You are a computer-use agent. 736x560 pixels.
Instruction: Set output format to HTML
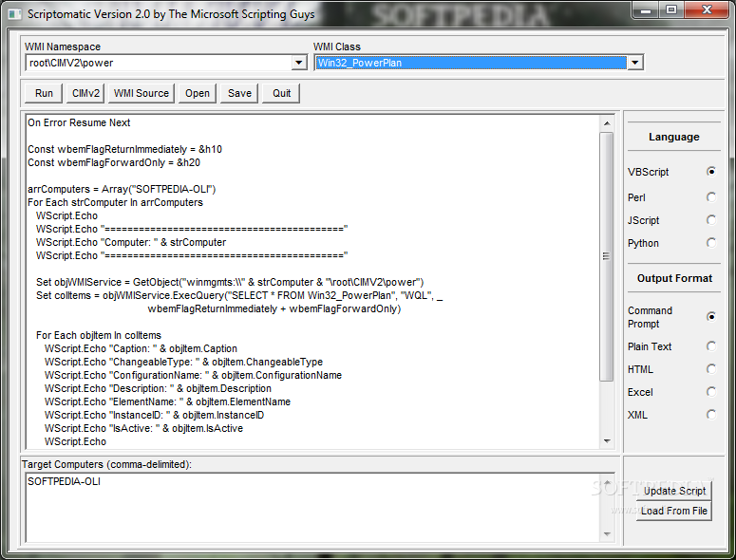pyautogui.click(x=711, y=369)
